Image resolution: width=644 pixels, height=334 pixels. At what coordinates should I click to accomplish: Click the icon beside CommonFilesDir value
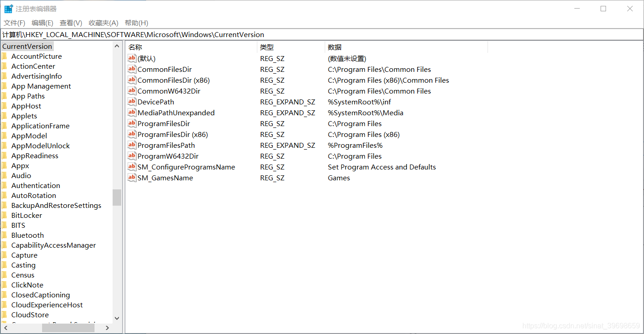pyautogui.click(x=132, y=69)
